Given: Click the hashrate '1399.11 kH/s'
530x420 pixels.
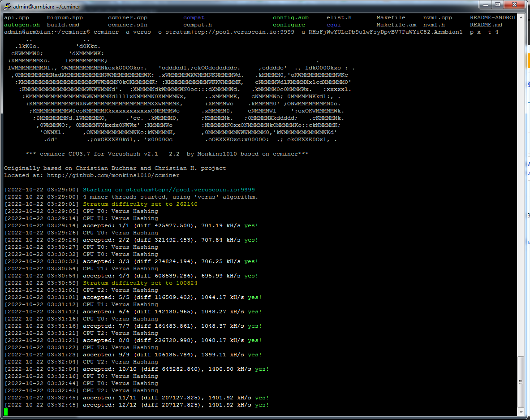Looking at the screenshot, I should pos(222,355).
